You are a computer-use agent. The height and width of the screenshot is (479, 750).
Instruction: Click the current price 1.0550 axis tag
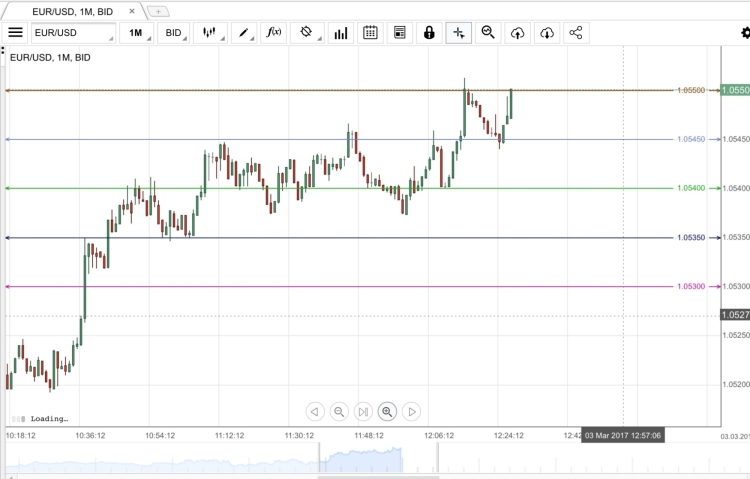(735, 90)
